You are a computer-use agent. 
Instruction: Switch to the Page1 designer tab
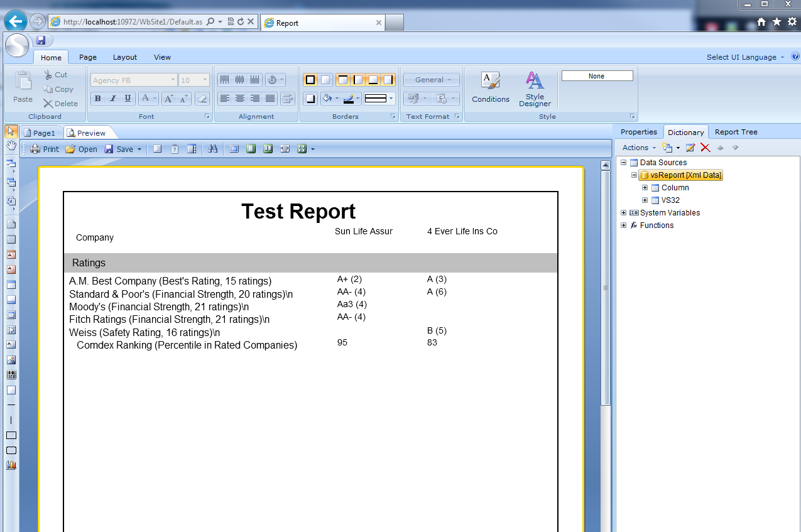click(x=41, y=133)
